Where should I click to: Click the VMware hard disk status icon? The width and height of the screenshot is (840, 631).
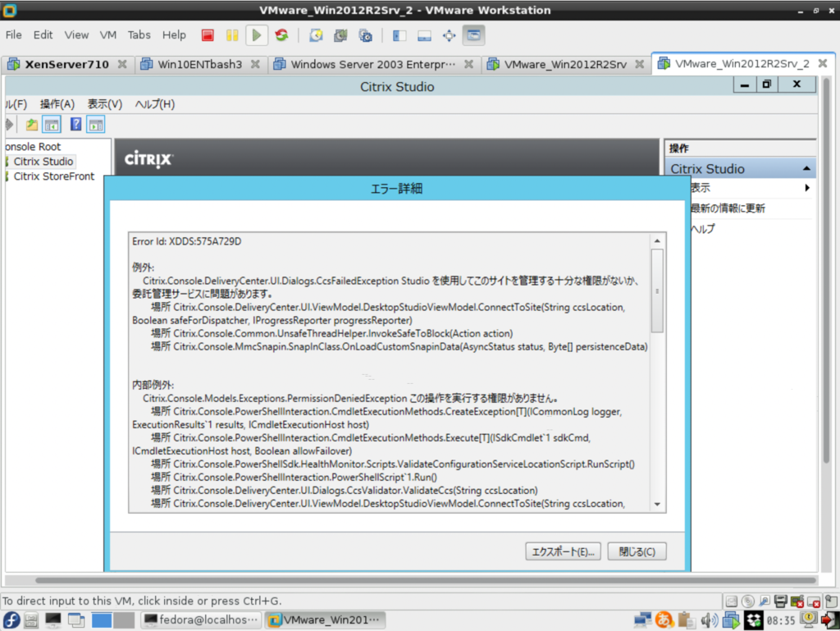pyautogui.click(x=731, y=601)
